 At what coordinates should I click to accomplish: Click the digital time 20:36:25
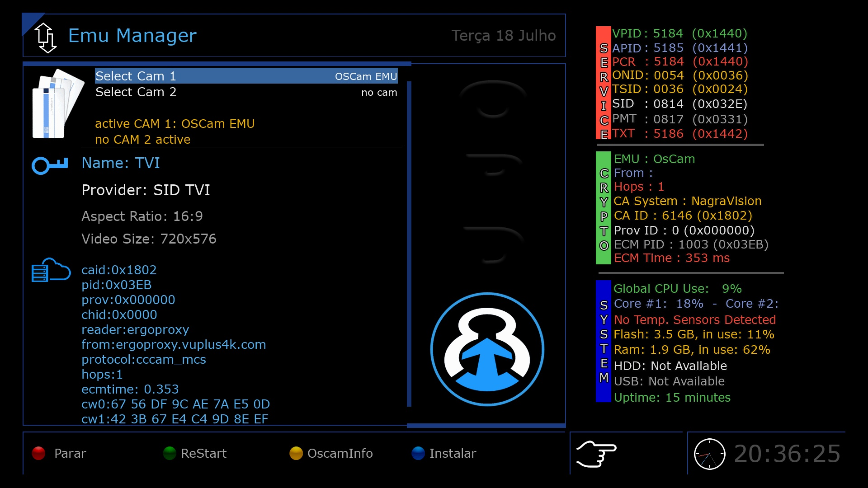(x=787, y=454)
